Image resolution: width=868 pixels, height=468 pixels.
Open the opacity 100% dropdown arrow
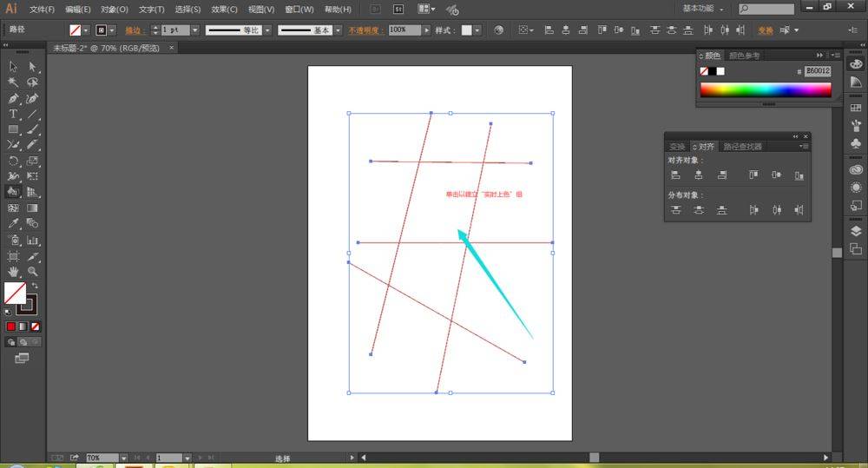pyautogui.click(x=427, y=30)
